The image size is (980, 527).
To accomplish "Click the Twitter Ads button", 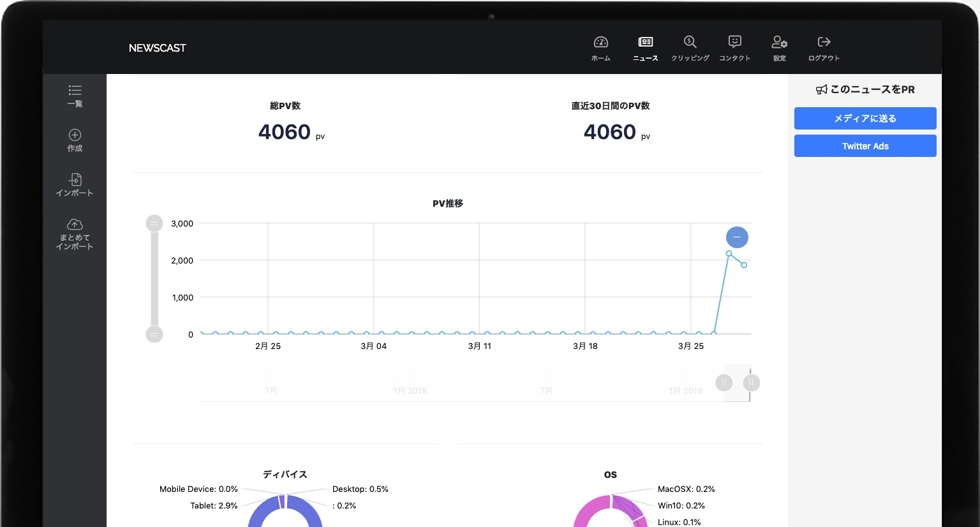I will pos(865,146).
